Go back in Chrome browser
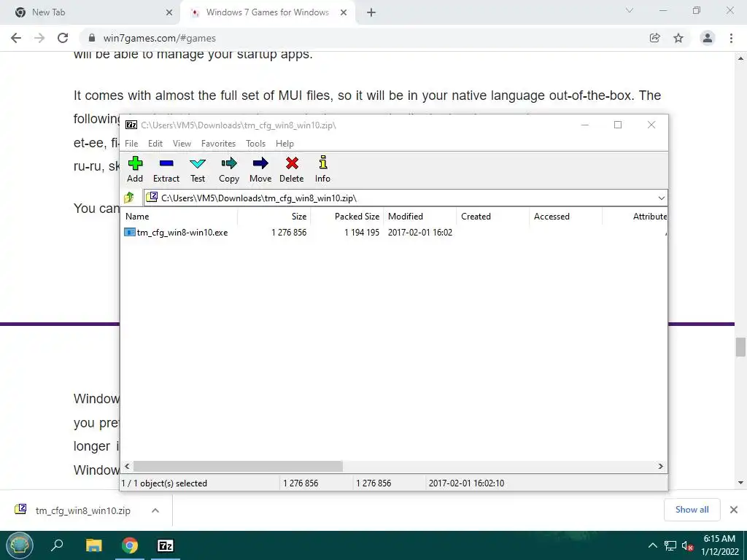Screen dimensions: 747x560 click(x=16, y=38)
